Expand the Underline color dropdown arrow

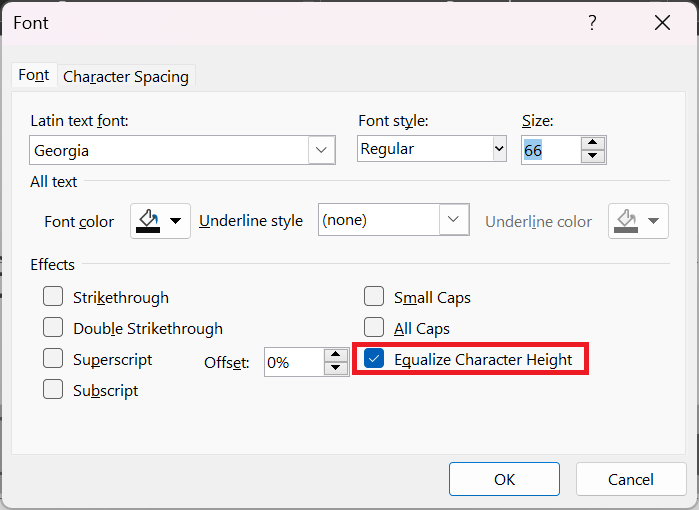tap(654, 221)
